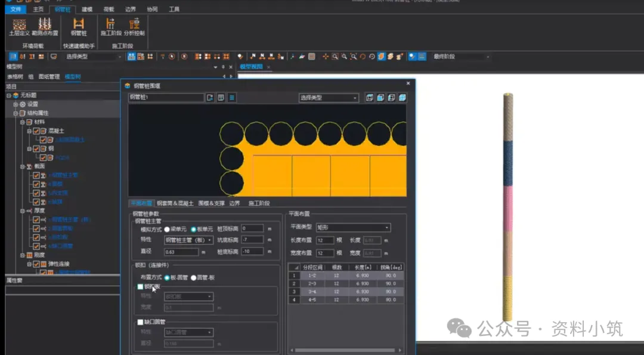Switch to the 图纸管理 panel tab
644x355 pixels.
click(49, 77)
